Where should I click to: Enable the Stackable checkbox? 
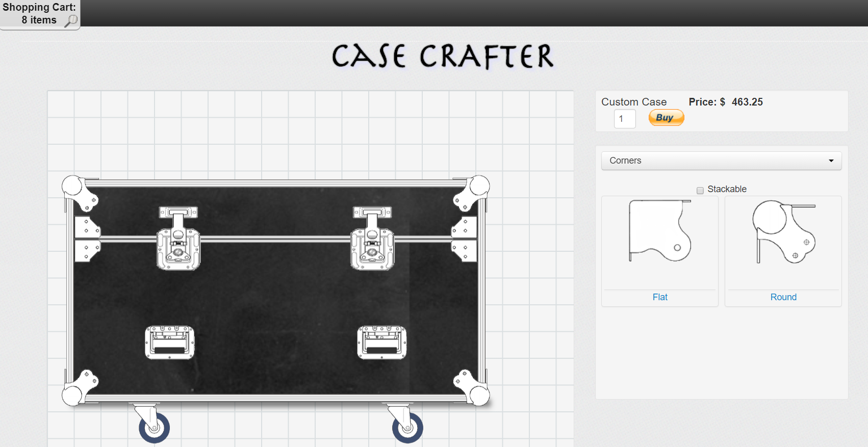(700, 190)
